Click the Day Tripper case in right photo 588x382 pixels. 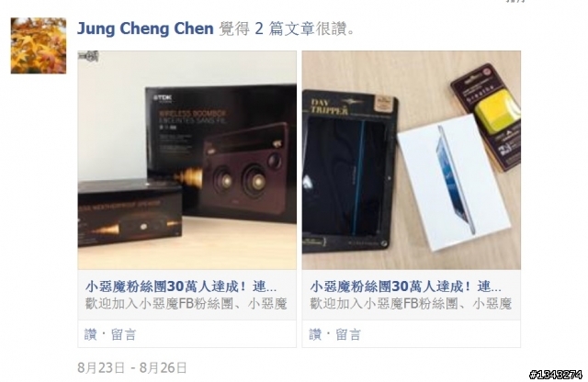(349, 171)
